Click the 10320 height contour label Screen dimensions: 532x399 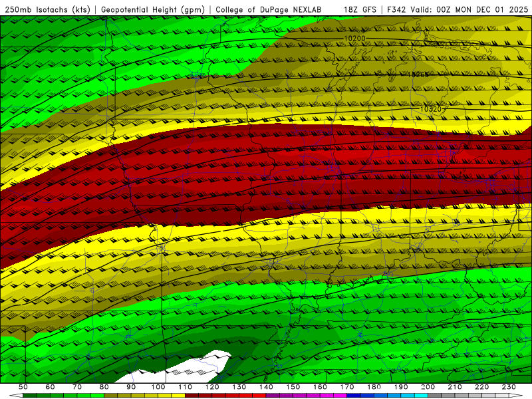coord(430,109)
